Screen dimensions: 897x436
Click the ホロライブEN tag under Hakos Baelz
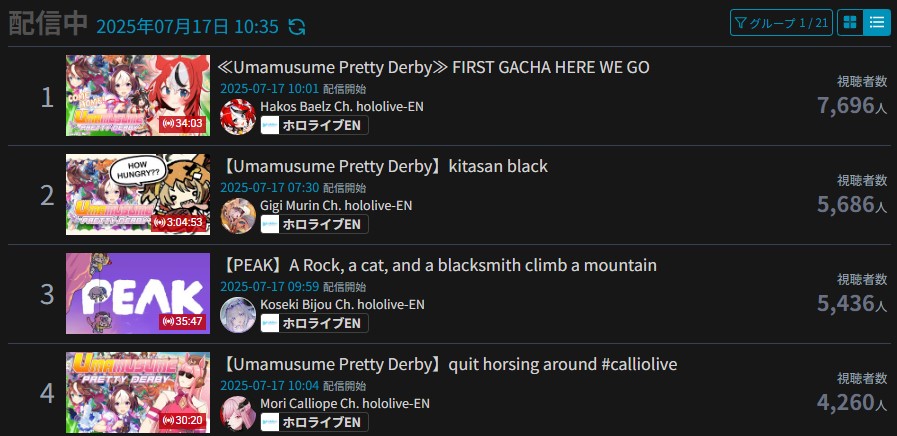pos(314,125)
